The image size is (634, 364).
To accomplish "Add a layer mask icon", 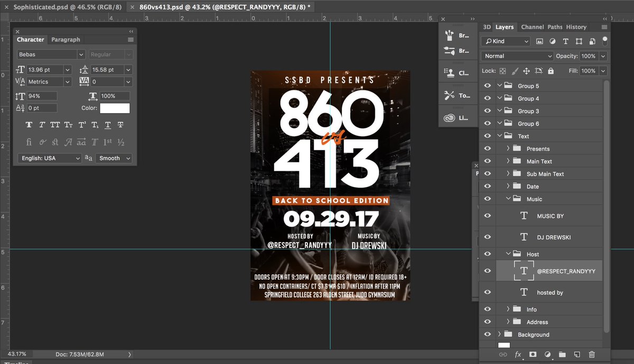I will 533,354.
